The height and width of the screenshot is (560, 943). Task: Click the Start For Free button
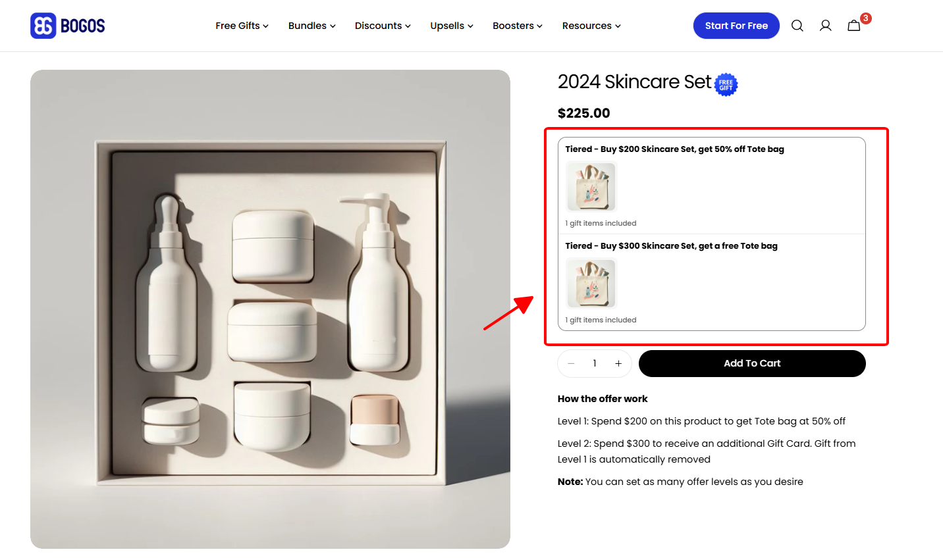pos(736,26)
